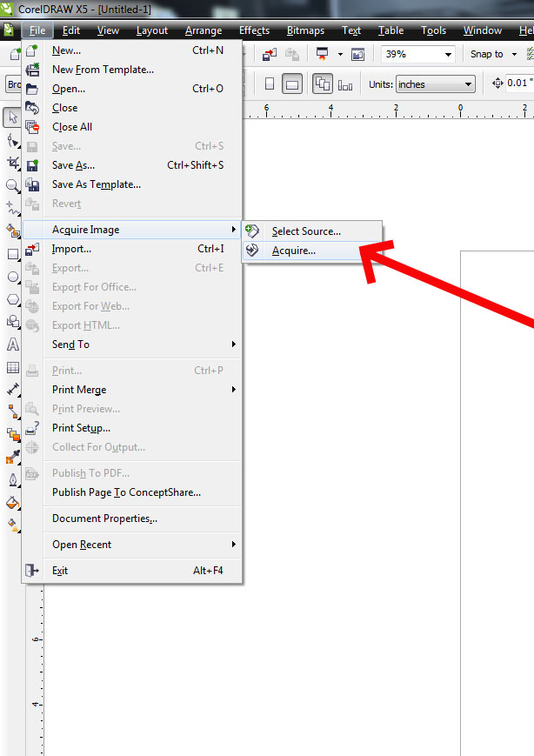Choose Close All menu entry
The width and height of the screenshot is (534, 756).
(x=132, y=127)
